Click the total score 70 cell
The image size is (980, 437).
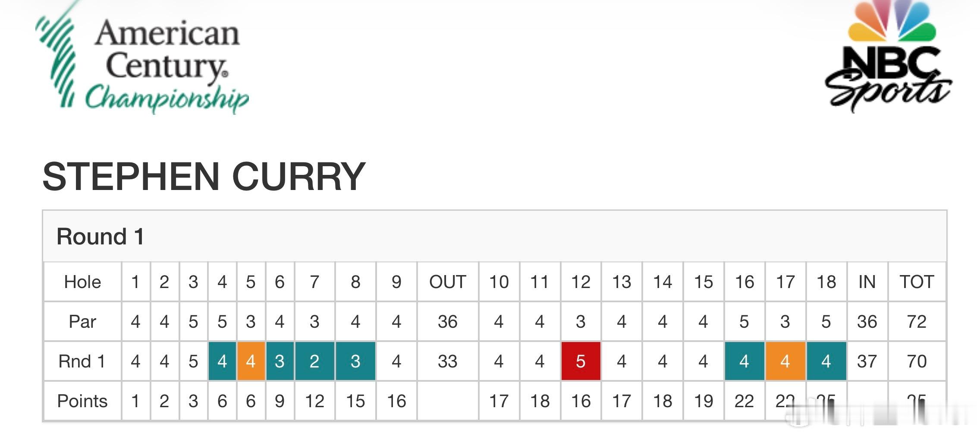click(917, 361)
